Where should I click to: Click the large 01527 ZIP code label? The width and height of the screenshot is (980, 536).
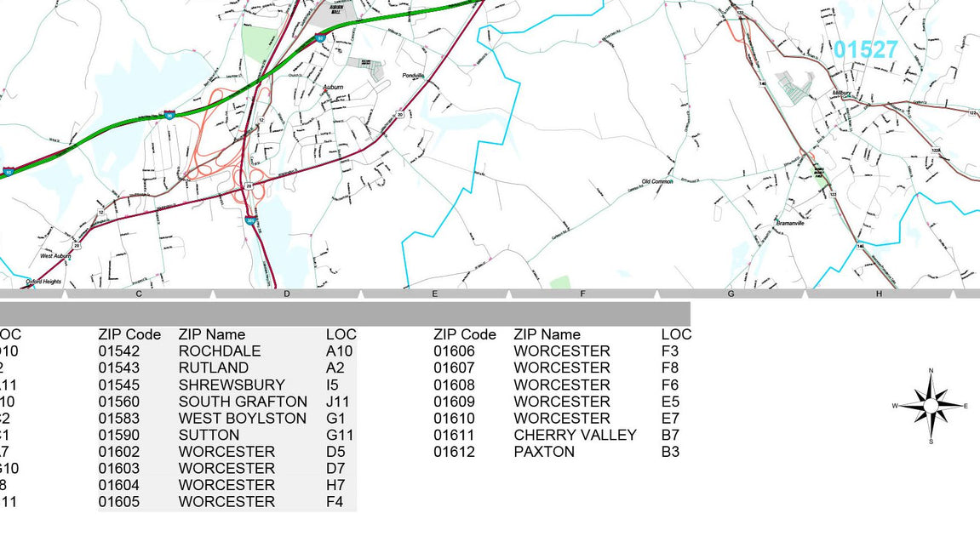865,50
